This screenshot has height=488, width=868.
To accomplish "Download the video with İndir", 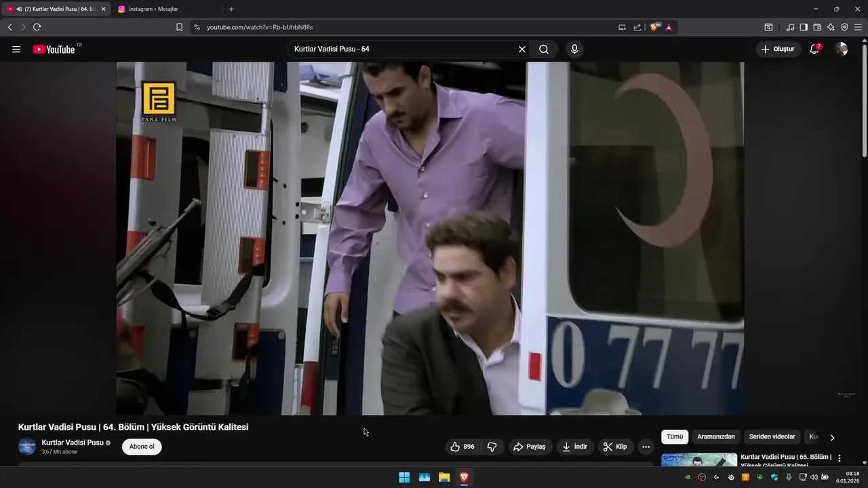I will click(575, 447).
